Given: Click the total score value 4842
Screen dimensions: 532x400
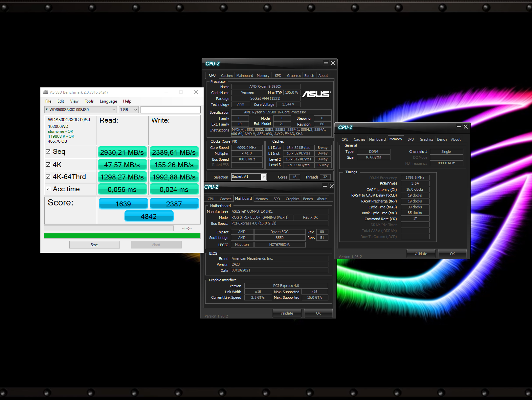Looking at the screenshot, I should click(149, 216).
